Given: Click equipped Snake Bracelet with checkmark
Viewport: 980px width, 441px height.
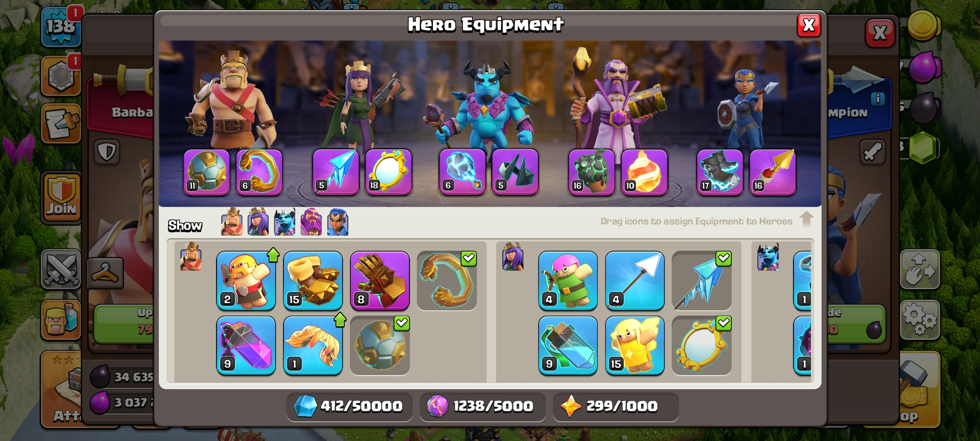Looking at the screenshot, I should (447, 281).
